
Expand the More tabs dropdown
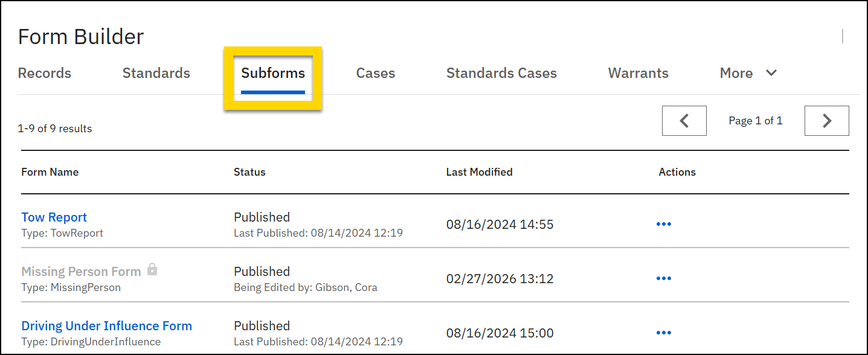(x=748, y=73)
